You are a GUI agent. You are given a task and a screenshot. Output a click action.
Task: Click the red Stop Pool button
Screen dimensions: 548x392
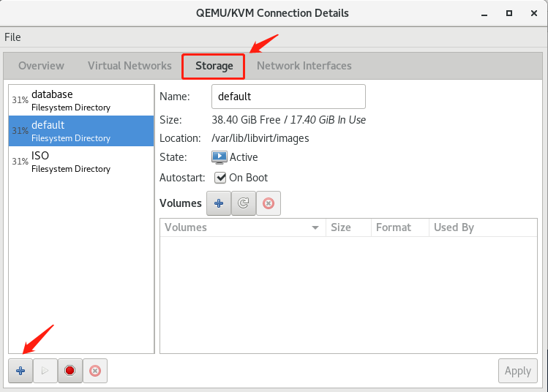(70, 371)
